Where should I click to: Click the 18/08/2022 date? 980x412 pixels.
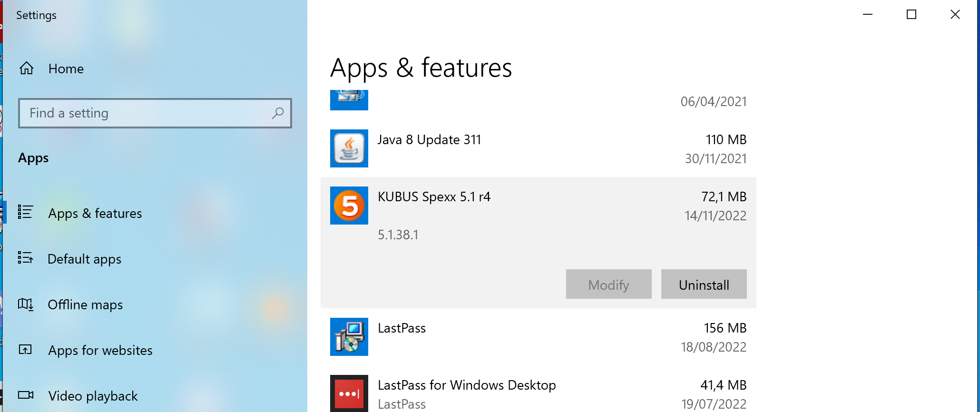click(714, 347)
